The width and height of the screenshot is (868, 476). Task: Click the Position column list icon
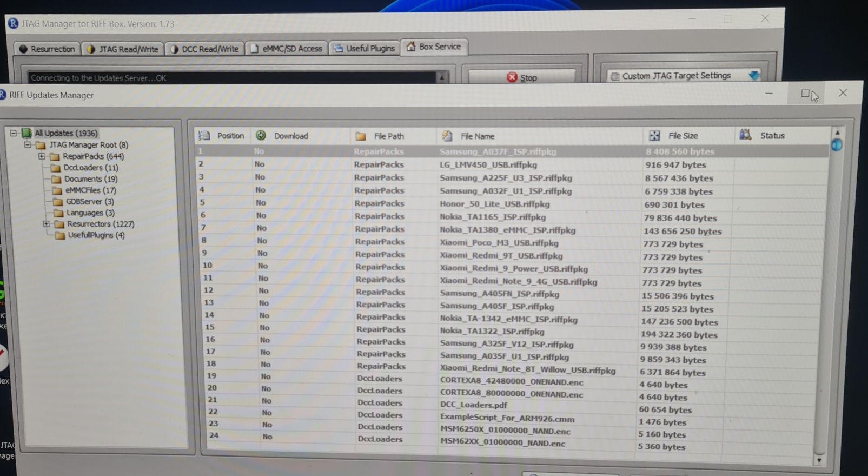(x=204, y=136)
